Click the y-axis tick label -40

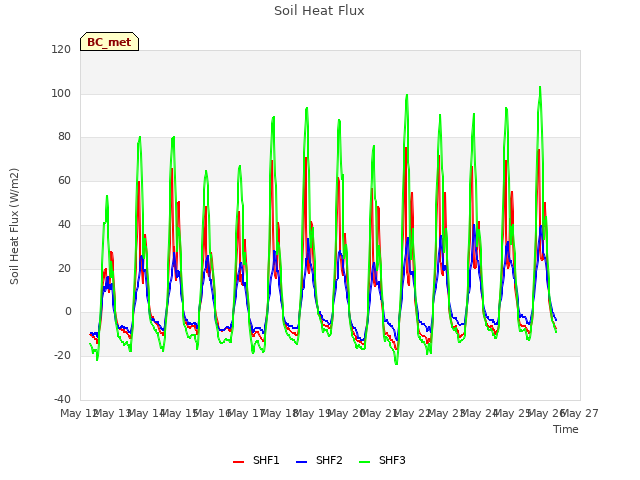[x=62, y=399]
